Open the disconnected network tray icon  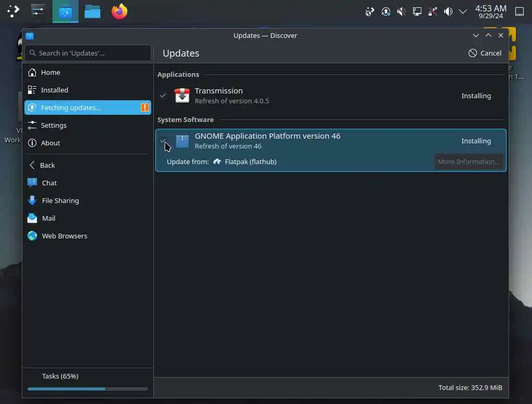433,11
